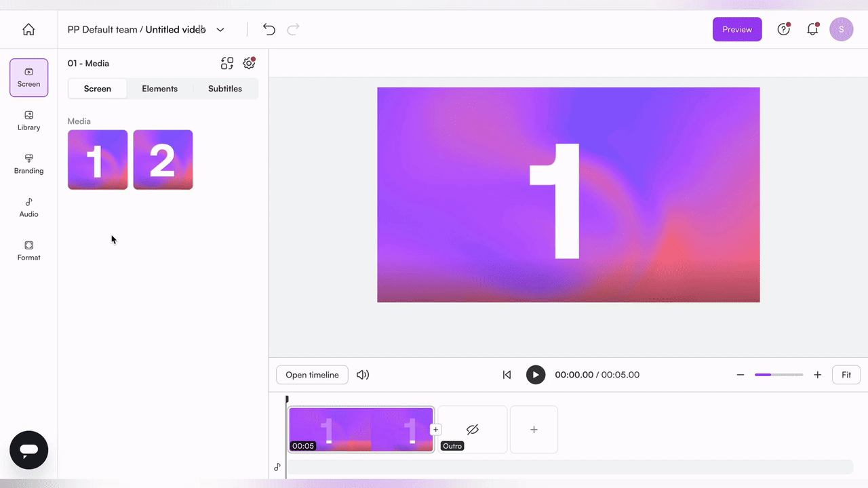Open the notifications bell
The width and height of the screenshot is (868, 488).
tap(812, 29)
